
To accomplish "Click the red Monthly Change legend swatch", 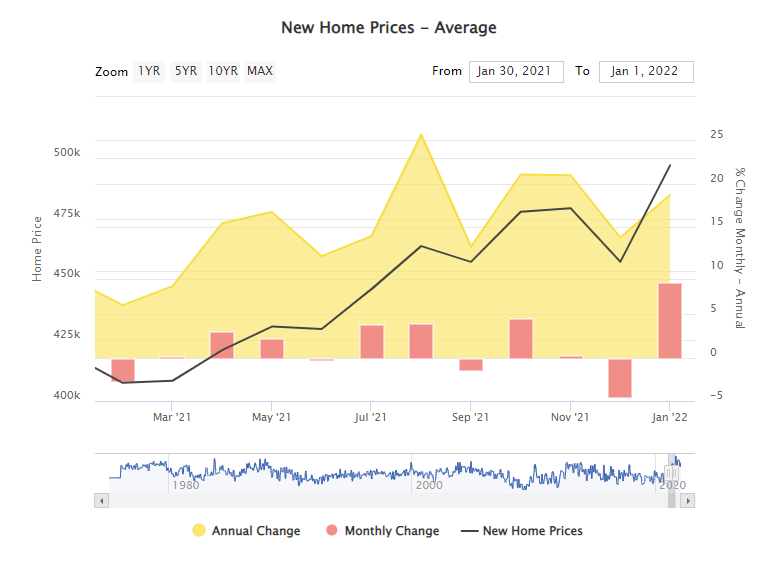I will click(x=332, y=530).
